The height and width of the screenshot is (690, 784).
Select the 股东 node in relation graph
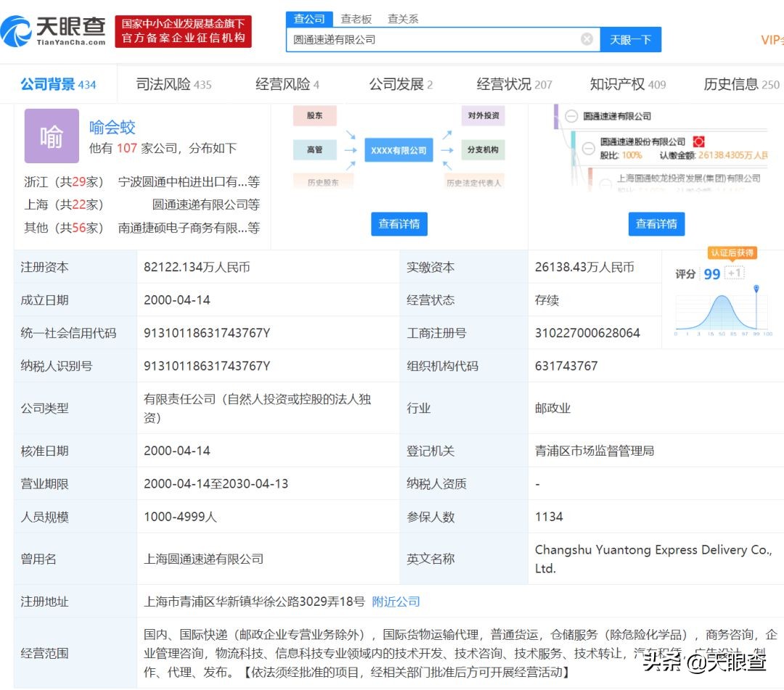click(315, 116)
